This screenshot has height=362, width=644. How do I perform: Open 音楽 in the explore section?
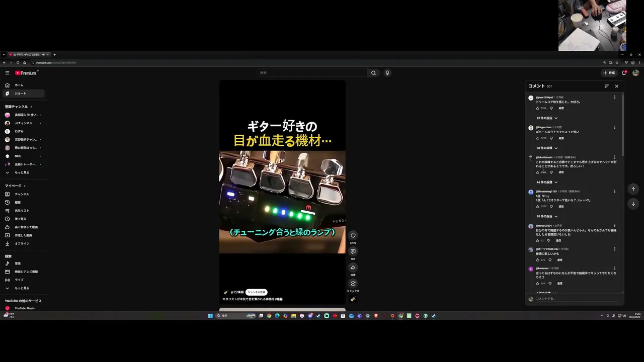tap(24, 263)
